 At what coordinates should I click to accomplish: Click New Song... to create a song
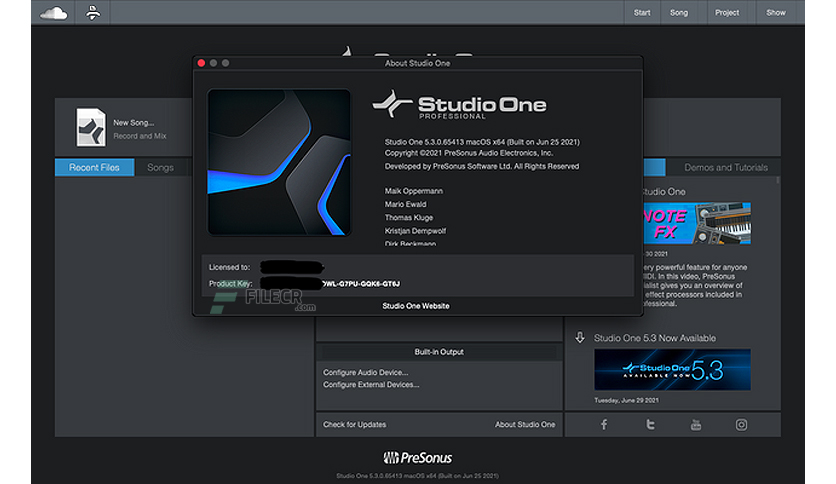pyautogui.click(x=133, y=123)
